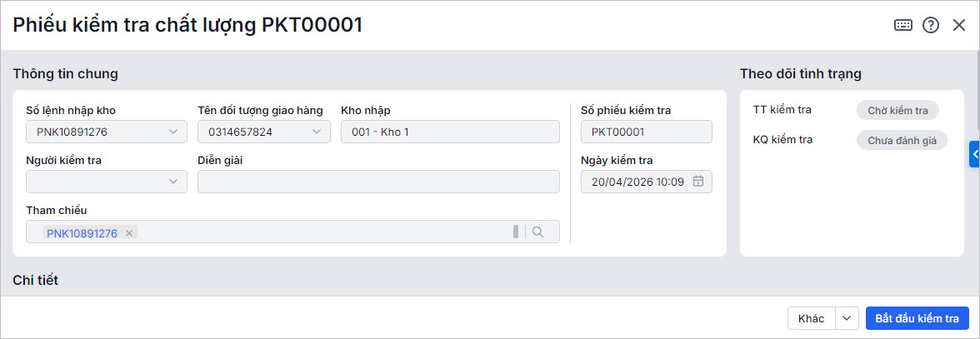Click the Khác button
This screenshot has width=980, height=339.
point(811,318)
